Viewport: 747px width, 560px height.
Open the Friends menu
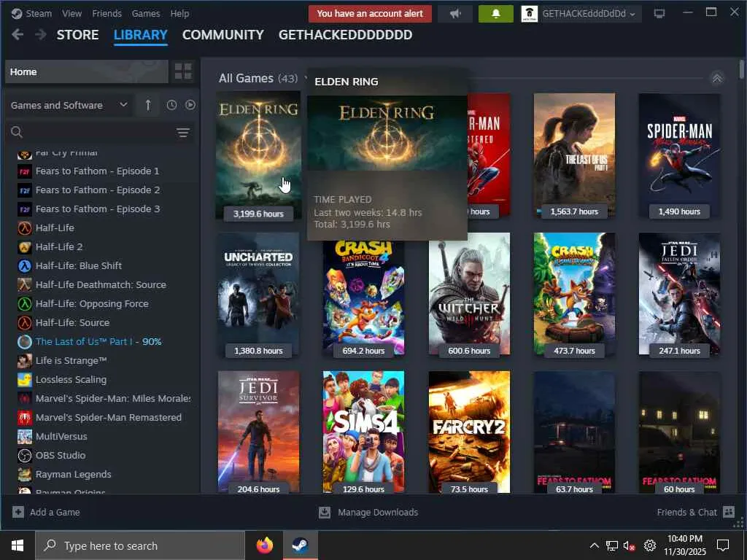(x=107, y=13)
